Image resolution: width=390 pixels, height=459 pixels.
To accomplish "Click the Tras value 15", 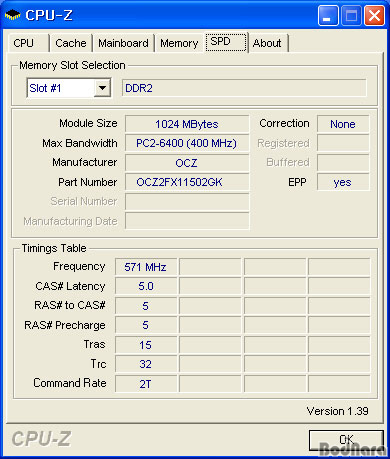I will (146, 345).
